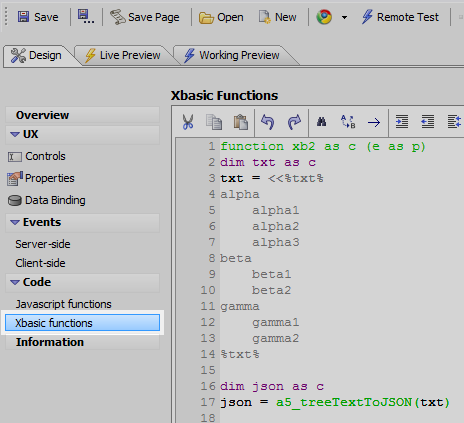464x423 pixels.
Task: Click the Cut scissors icon
Action: (188, 122)
